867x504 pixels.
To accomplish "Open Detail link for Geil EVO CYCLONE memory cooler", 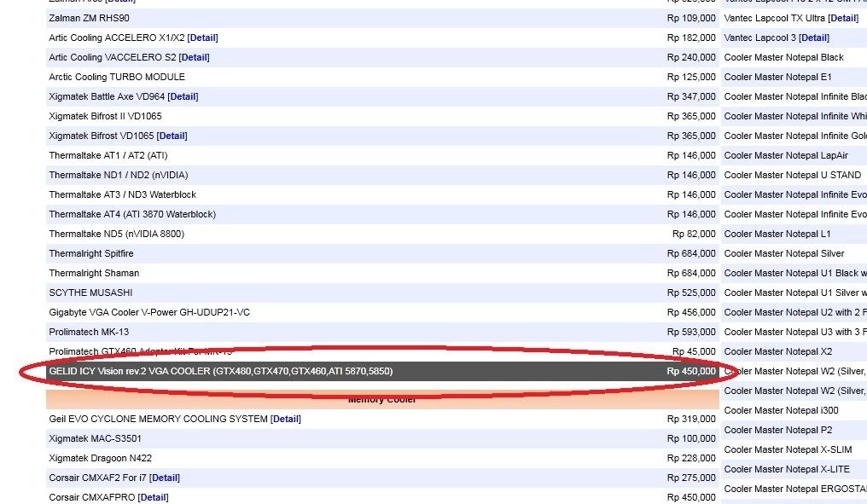I will click(x=286, y=419).
